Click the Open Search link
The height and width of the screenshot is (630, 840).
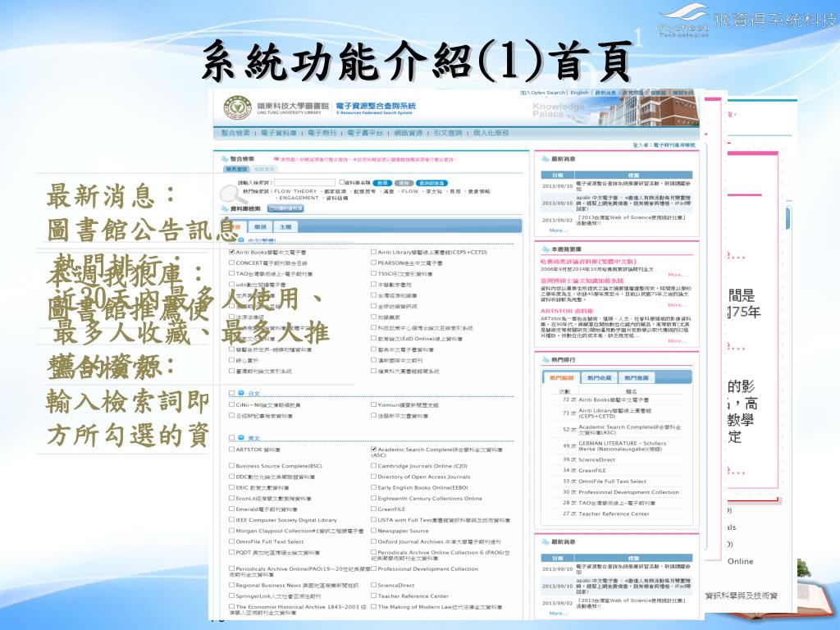pyautogui.click(x=543, y=93)
